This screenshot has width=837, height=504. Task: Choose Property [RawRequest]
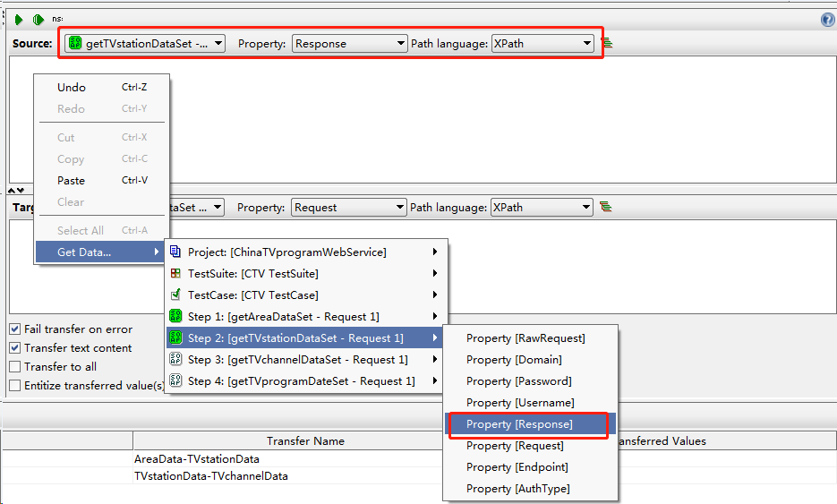pyautogui.click(x=530, y=338)
